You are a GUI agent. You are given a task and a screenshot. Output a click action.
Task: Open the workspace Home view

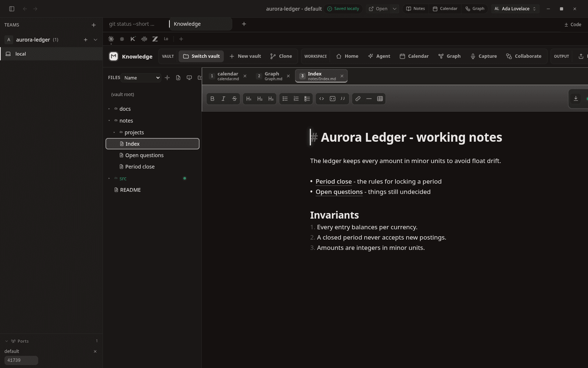tap(347, 56)
